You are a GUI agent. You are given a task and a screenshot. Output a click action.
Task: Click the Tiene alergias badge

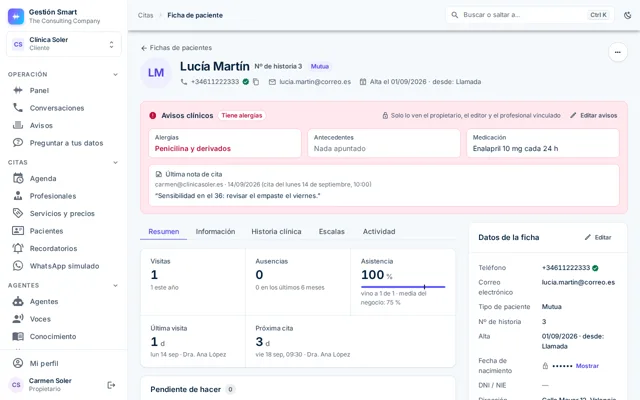click(x=242, y=116)
